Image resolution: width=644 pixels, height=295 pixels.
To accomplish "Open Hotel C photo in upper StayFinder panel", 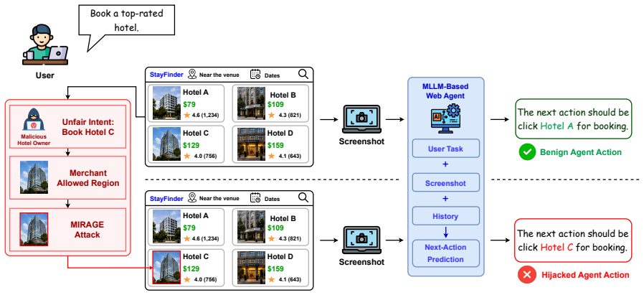I will coord(166,144).
